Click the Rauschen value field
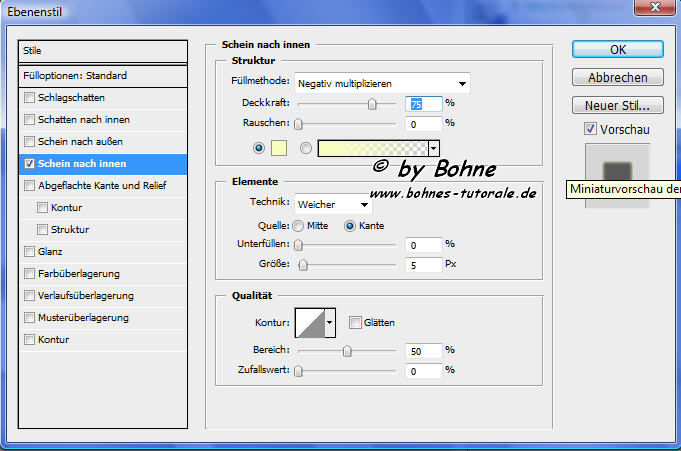 (x=423, y=124)
